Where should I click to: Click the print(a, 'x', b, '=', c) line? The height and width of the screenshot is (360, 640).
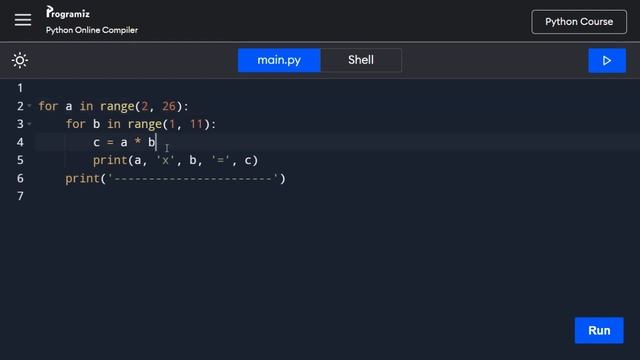coord(176,160)
